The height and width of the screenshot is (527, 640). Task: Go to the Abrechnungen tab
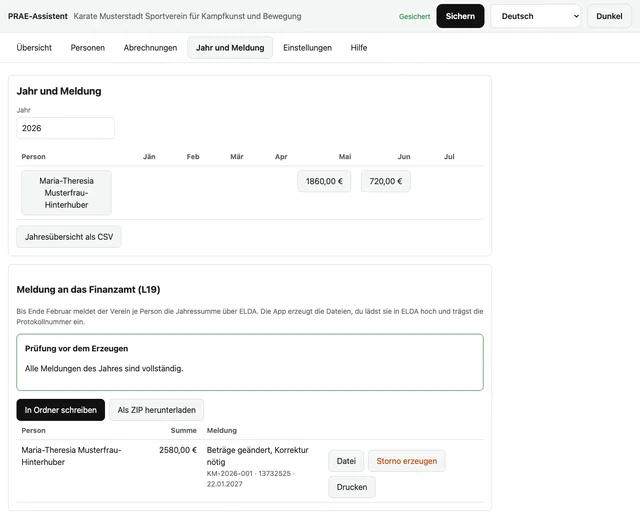pos(150,48)
